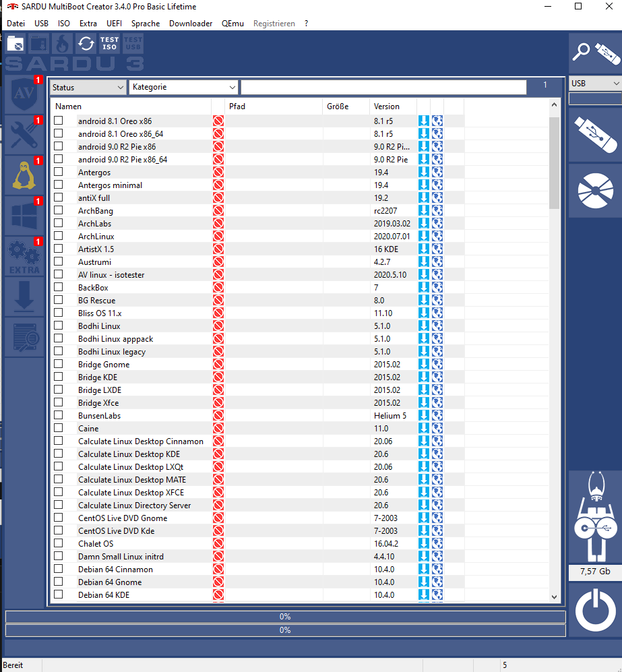Sort by the Pfad column header
This screenshot has height=672, width=622.
coord(274,106)
